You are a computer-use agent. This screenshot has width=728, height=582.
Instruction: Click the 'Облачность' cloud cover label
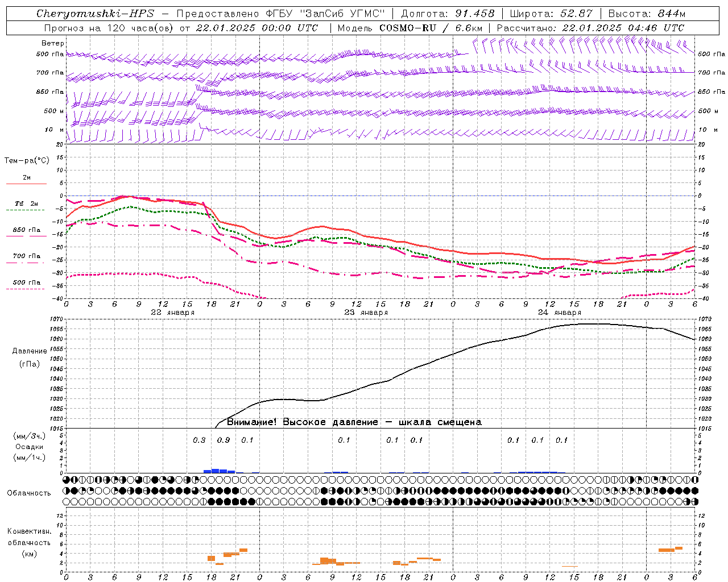[29, 493]
